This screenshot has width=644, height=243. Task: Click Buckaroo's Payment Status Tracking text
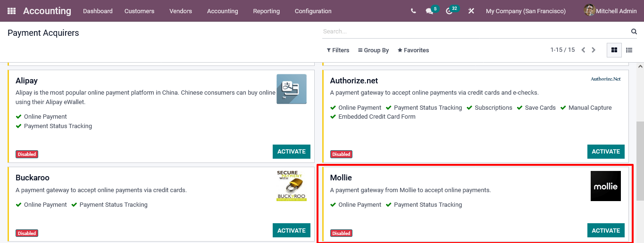(114, 205)
